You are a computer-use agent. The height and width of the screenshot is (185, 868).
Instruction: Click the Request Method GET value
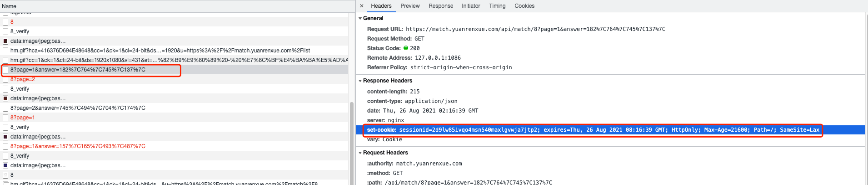(419, 39)
